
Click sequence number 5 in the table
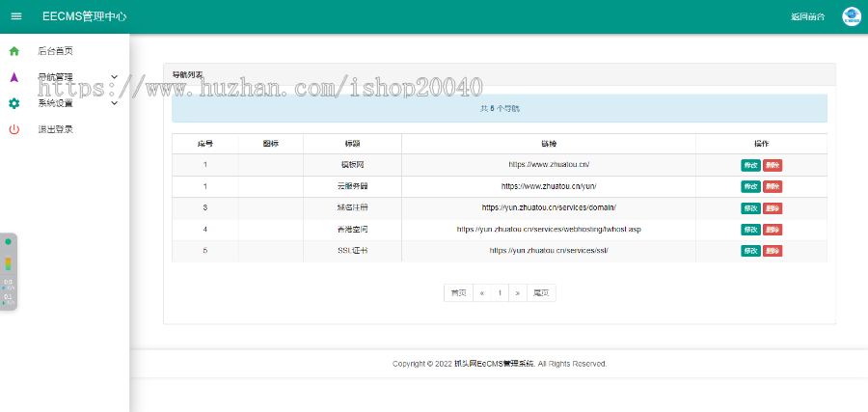coord(204,250)
